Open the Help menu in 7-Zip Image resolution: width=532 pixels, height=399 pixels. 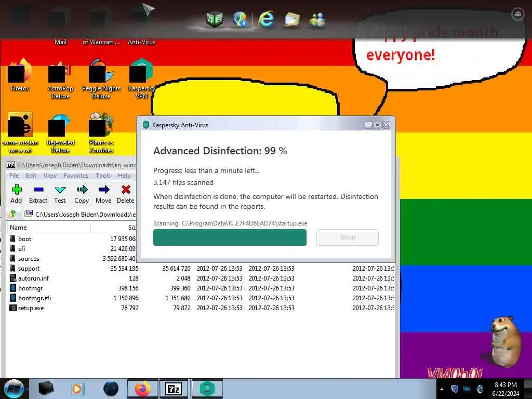(x=124, y=176)
